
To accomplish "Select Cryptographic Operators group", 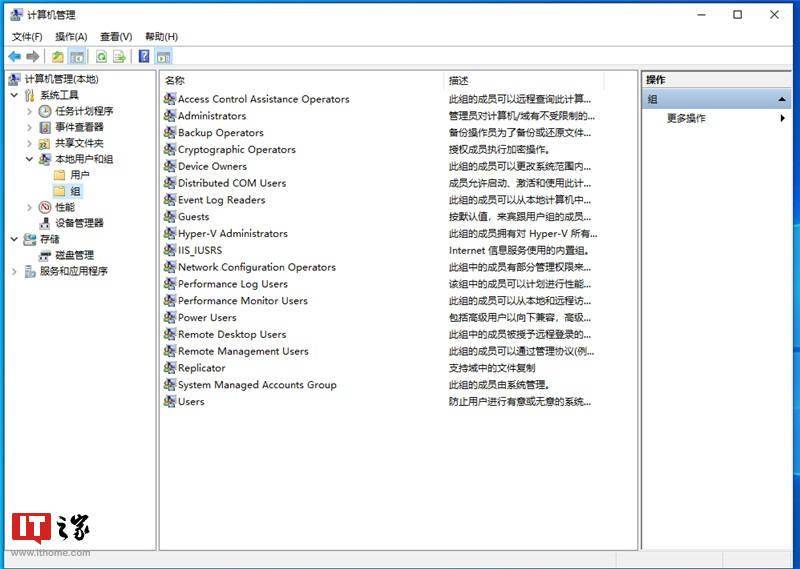I will point(237,150).
